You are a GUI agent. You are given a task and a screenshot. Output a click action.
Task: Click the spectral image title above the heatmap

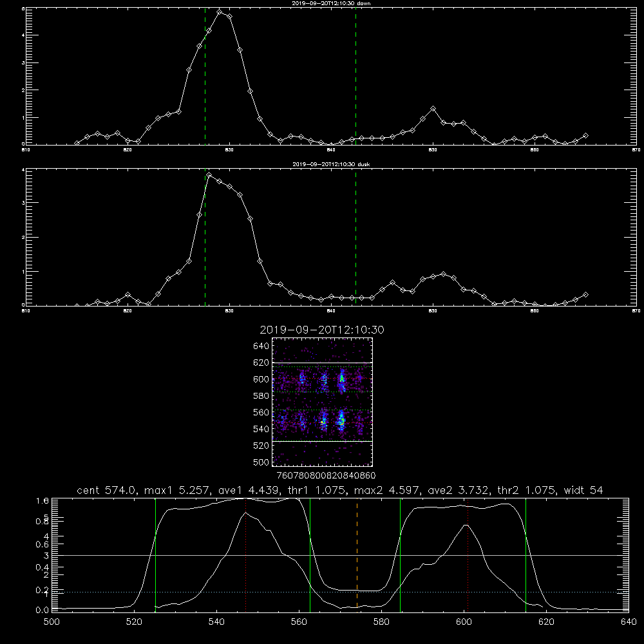pyautogui.click(x=322, y=330)
